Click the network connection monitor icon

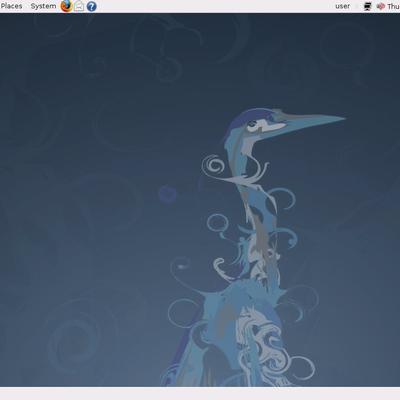pyautogui.click(x=368, y=6)
